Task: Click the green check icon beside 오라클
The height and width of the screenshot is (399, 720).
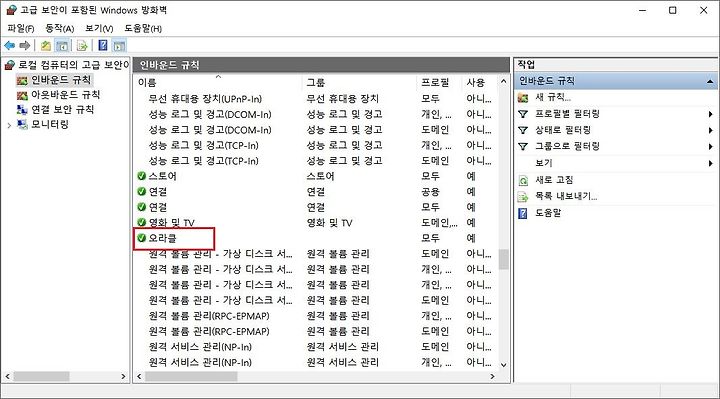Action: pos(141,238)
